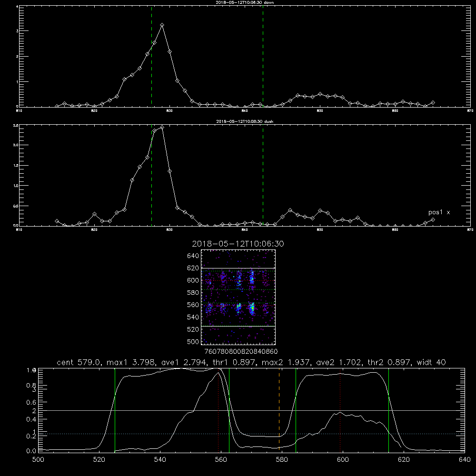This screenshot has width=476, height=476.
Task: Click the bottom plot x-axis label '600'
Action: coord(343,459)
